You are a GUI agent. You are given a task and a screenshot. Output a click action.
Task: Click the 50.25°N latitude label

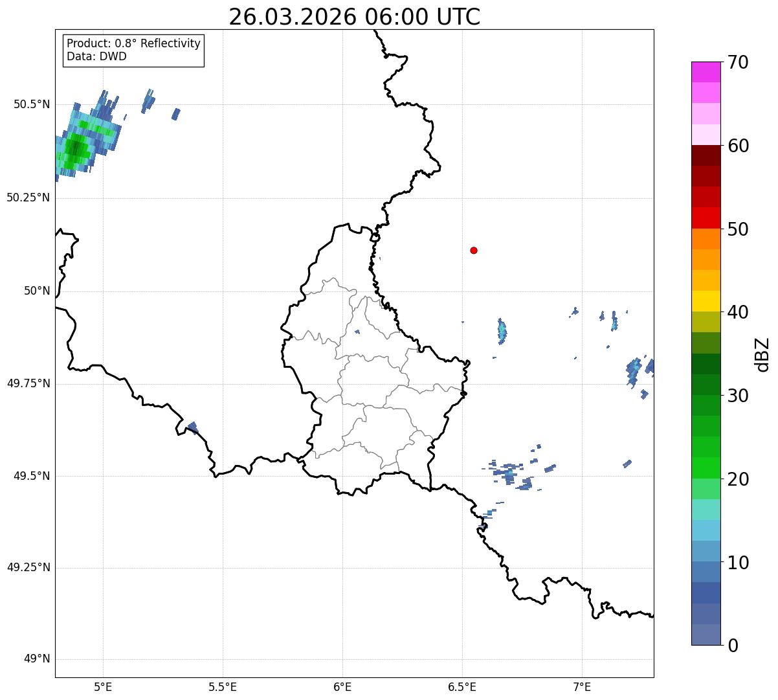28,198
